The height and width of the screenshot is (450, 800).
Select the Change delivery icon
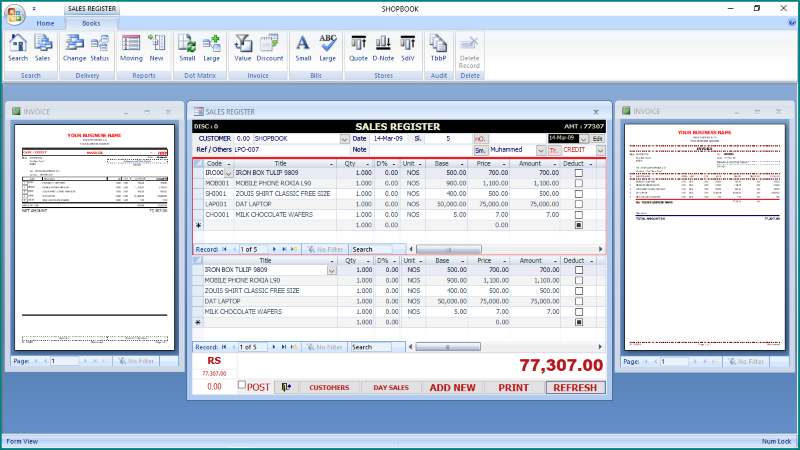pyautogui.click(x=74, y=48)
